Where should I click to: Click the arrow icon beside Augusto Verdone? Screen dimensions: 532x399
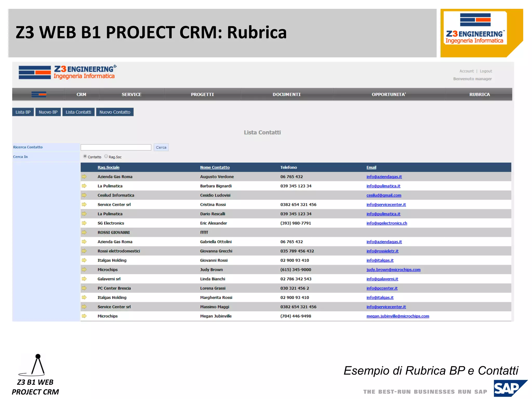click(x=84, y=177)
